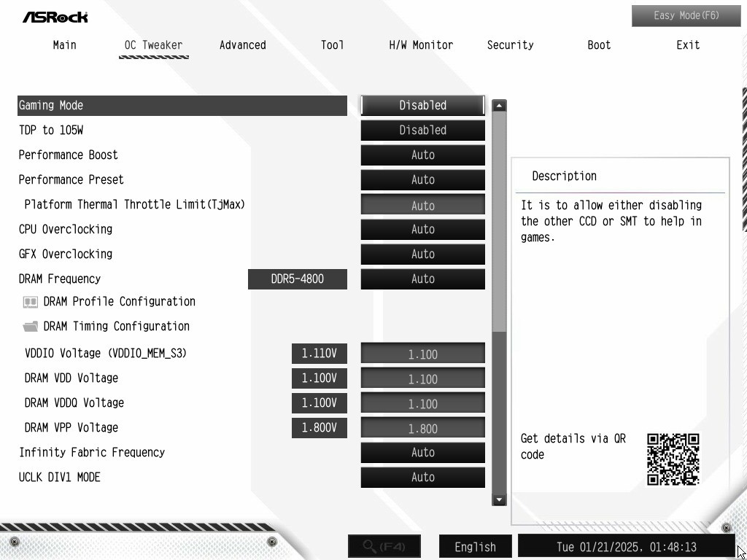Click the Easy Mode(F6) button
Image resolution: width=747 pixels, height=560 pixels.
686,16
